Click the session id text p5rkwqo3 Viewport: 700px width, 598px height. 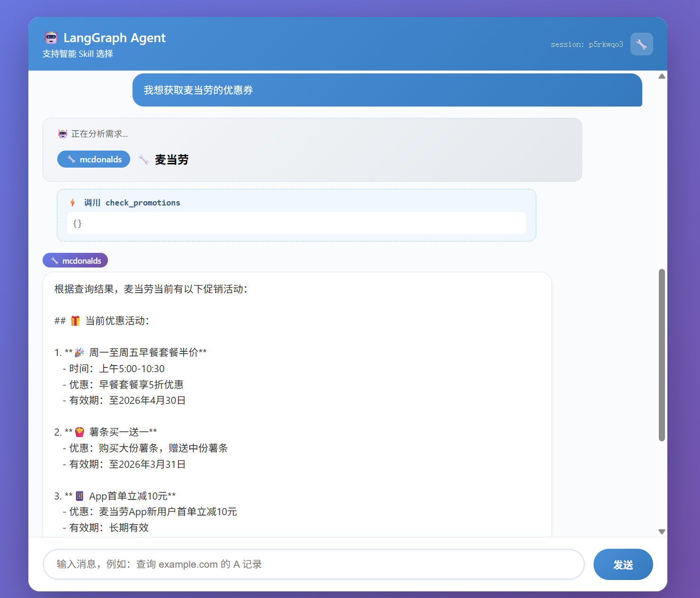[x=606, y=45]
